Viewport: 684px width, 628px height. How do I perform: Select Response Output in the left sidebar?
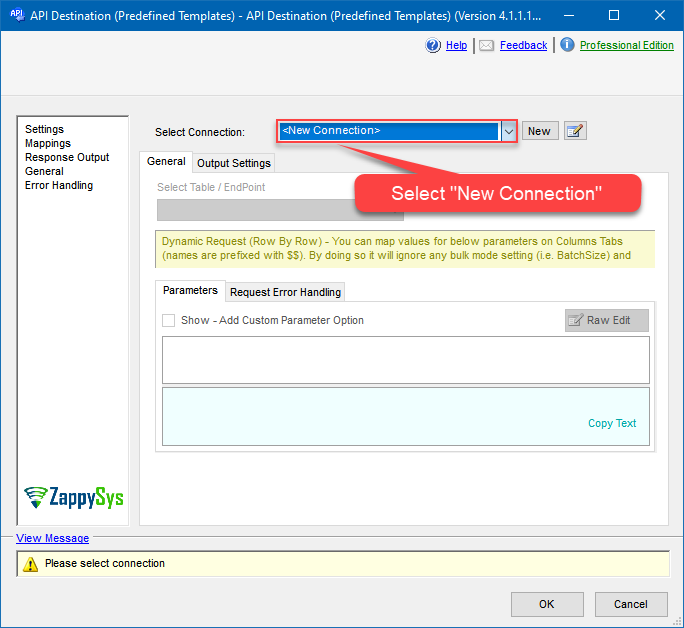[67, 157]
